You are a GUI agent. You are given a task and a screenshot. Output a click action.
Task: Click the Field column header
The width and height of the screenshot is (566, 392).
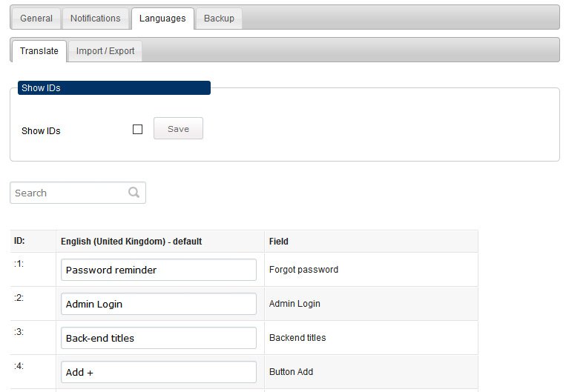(279, 242)
